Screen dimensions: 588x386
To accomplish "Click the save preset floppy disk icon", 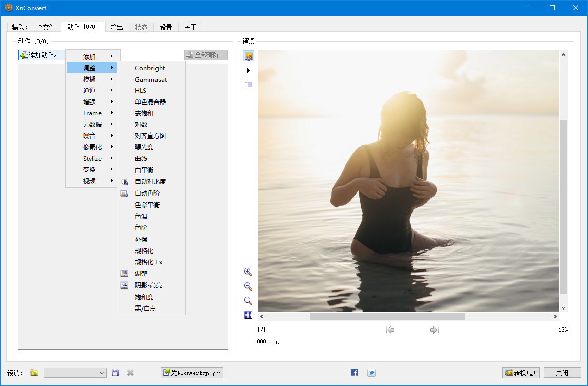I will [x=115, y=373].
